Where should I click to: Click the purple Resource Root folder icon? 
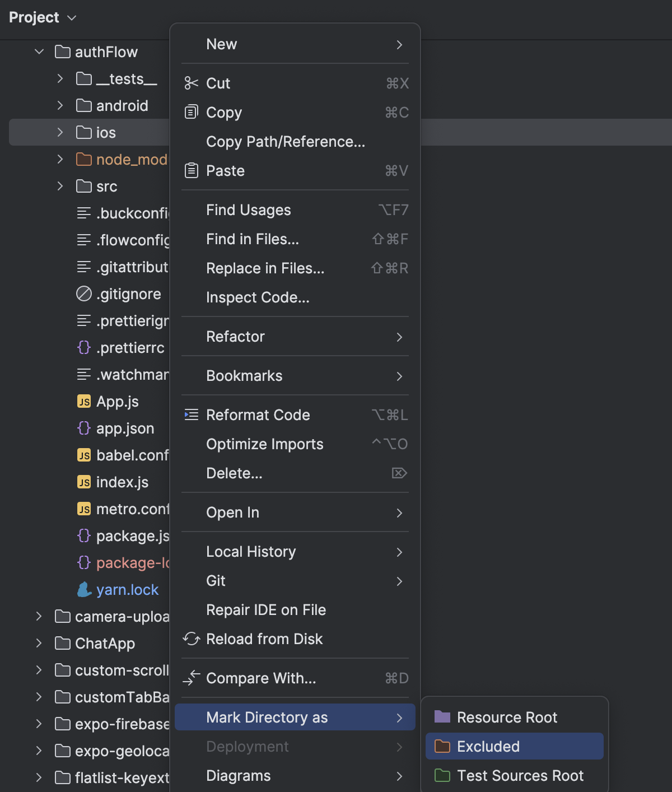point(442,717)
